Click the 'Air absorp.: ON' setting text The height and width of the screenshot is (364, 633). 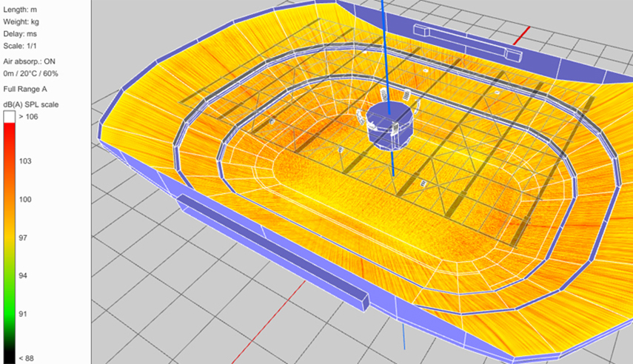click(29, 61)
